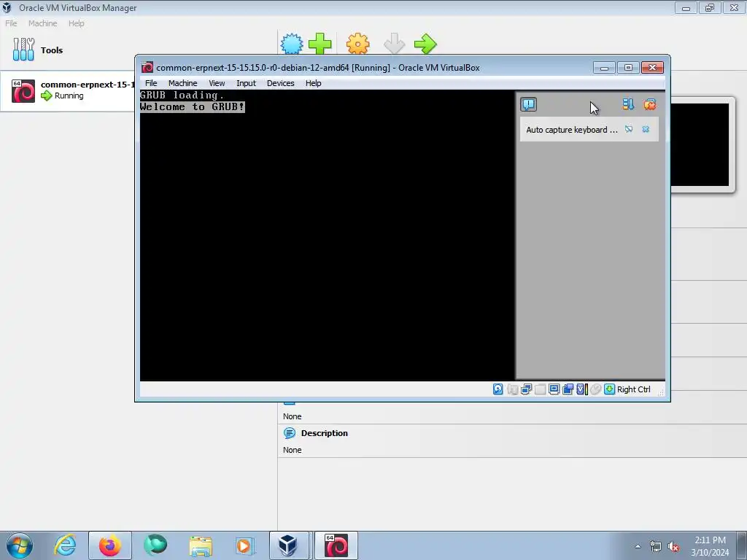The image size is (747, 560).
Task: Click the muted volume tray icon
Action: coord(673,547)
